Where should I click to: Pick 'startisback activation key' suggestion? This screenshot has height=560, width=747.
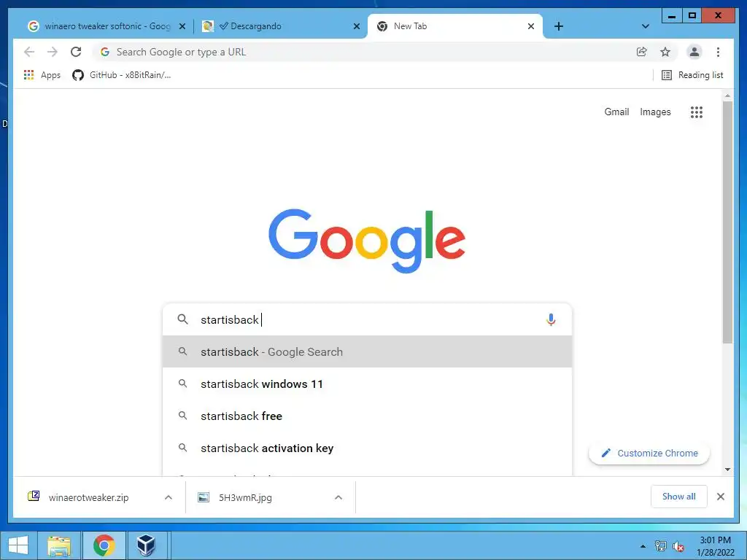click(x=367, y=448)
